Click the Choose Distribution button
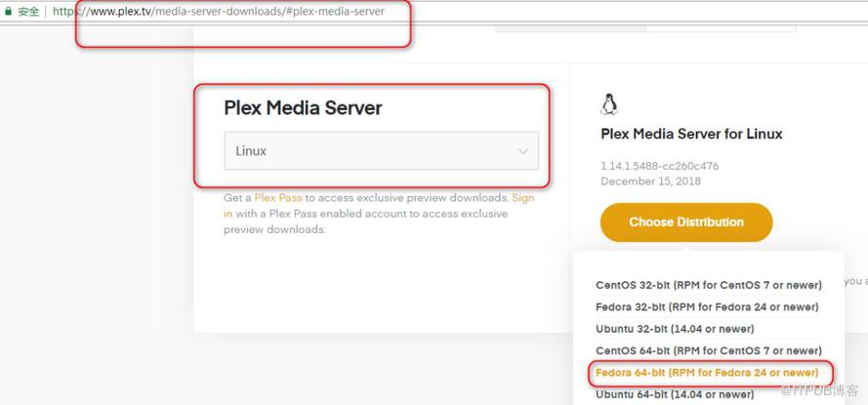Screen dimensions: 868x405 [x=686, y=222]
